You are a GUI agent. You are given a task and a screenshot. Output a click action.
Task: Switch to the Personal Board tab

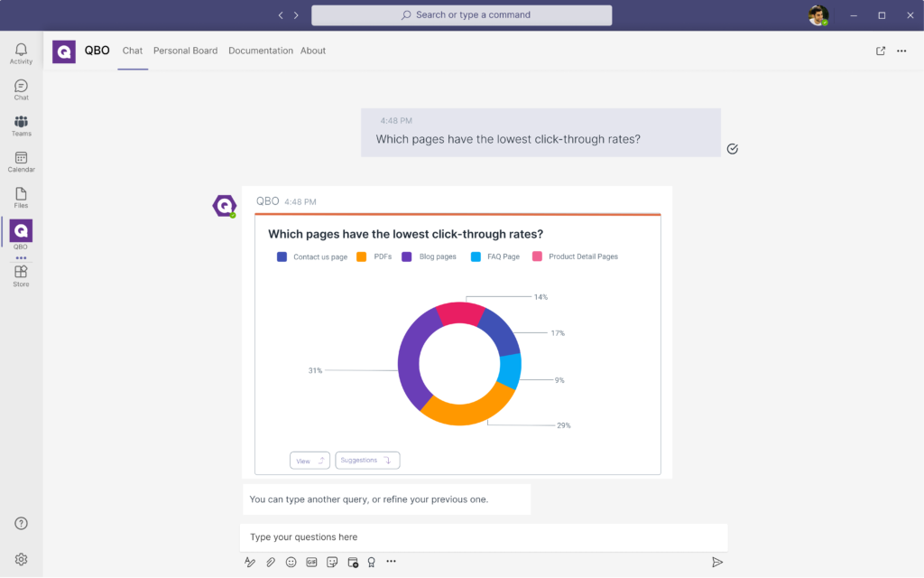pyautogui.click(x=185, y=51)
